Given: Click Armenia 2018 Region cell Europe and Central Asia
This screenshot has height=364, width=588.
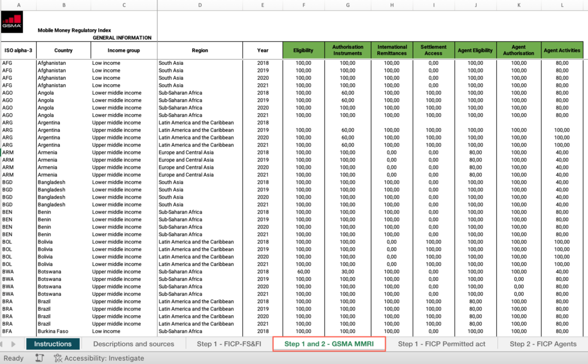Looking at the screenshot, I should point(200,153).
